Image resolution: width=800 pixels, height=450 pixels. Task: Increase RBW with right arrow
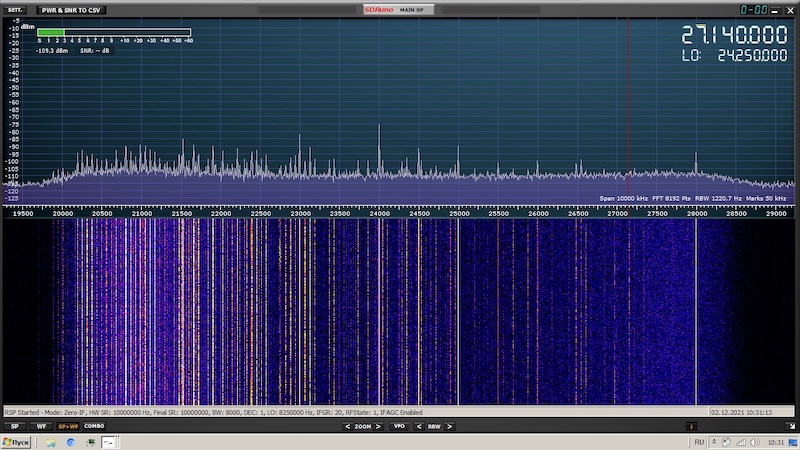(448, 426)
